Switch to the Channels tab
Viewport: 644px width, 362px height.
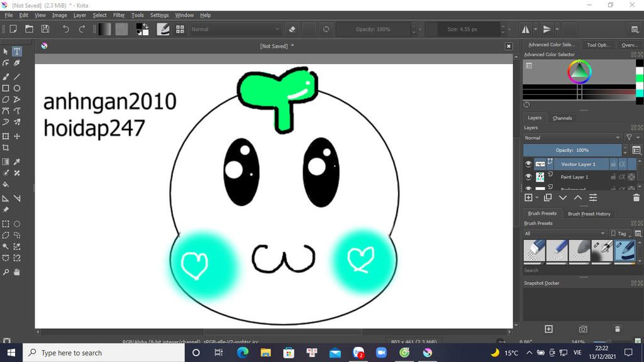562,118
